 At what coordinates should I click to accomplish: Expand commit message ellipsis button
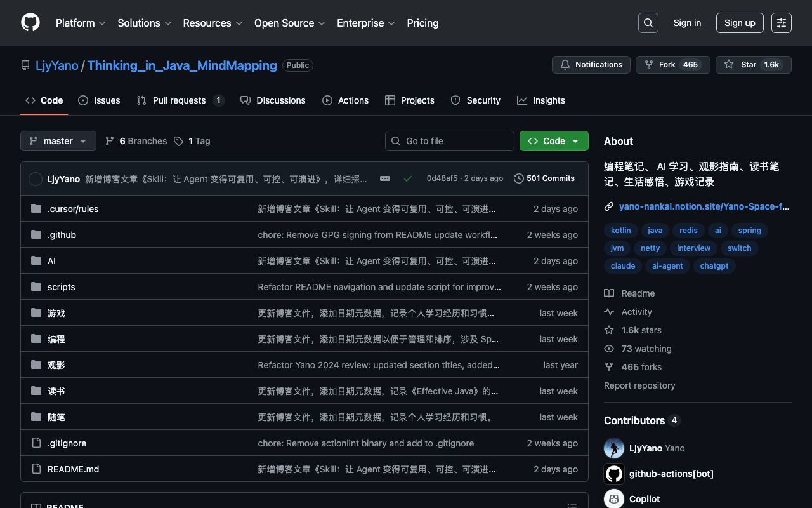pyautogui.click(x=385, y=178)
